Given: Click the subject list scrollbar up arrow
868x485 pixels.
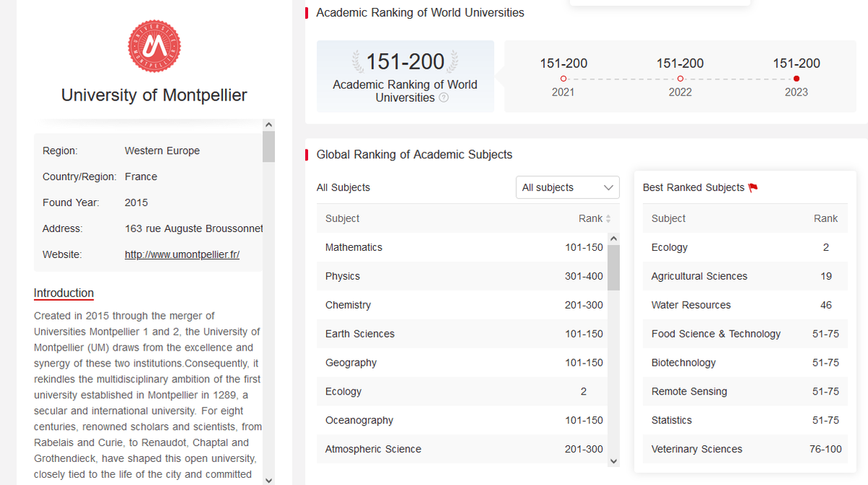Looking at the screenshot, I should click(614, 239).
